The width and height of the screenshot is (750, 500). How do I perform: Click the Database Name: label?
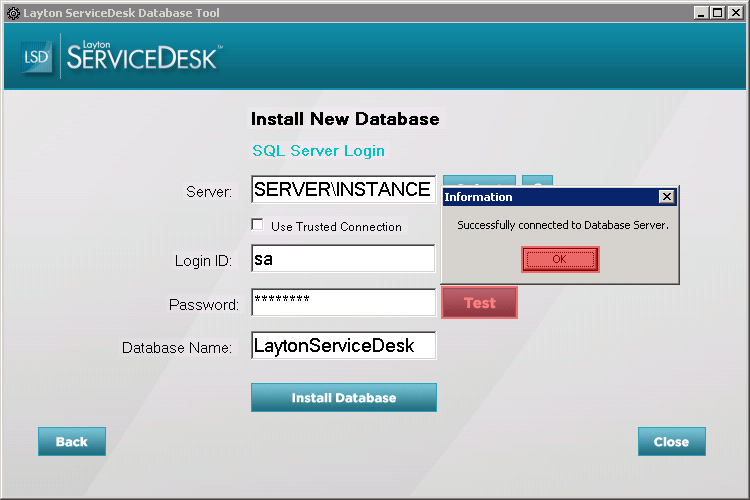coord(177,348)
